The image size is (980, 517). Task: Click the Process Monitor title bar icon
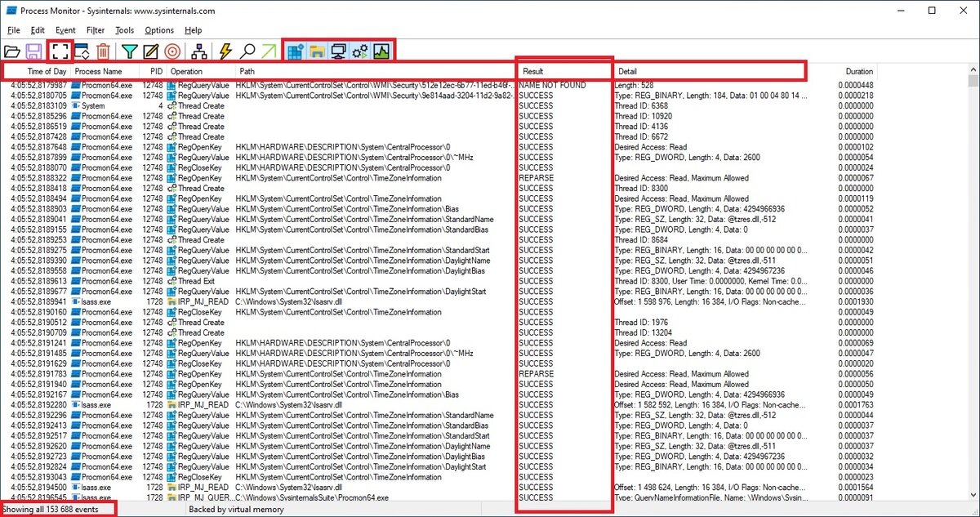tap(11, 11)
